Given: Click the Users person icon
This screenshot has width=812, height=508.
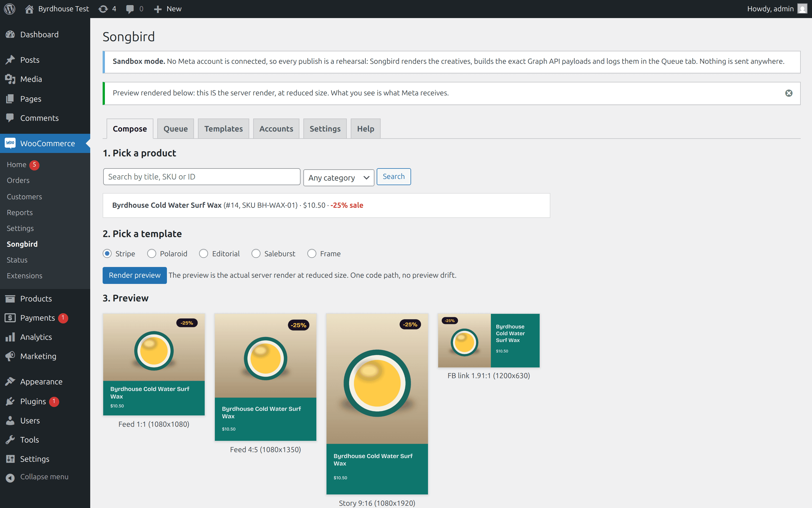Looking at the screenshot, I should click(10, 420).
